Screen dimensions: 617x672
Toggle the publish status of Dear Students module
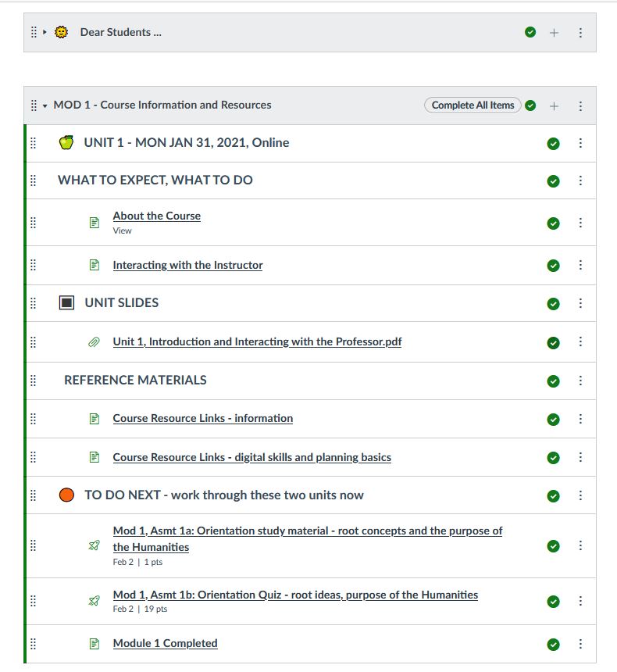tap(530, 32)
